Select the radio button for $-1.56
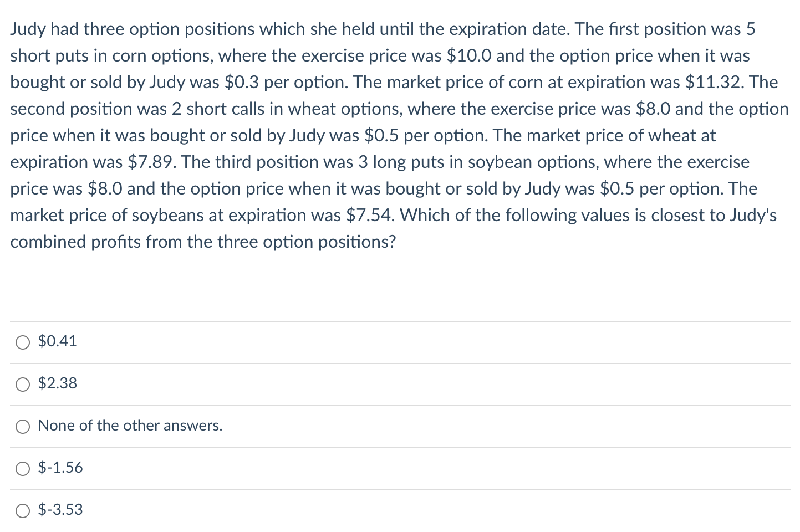Screen dimensions: 800x532 [23, 469]
